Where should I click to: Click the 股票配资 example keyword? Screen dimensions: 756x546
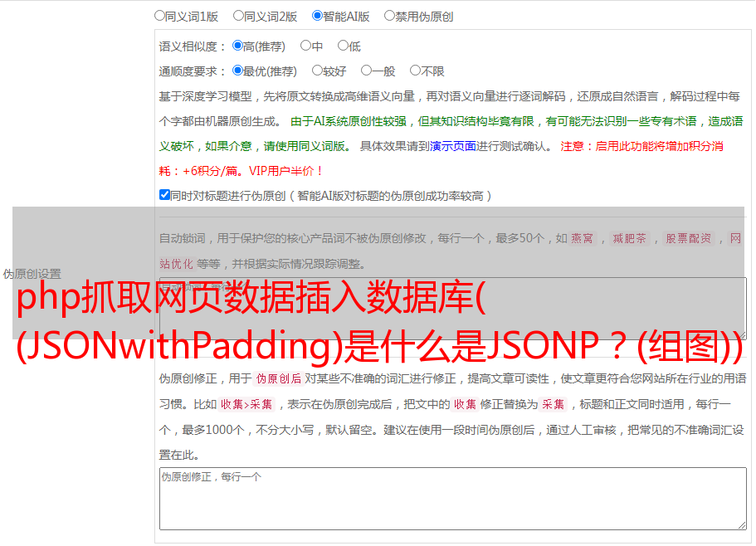click(x=689, y=238)
